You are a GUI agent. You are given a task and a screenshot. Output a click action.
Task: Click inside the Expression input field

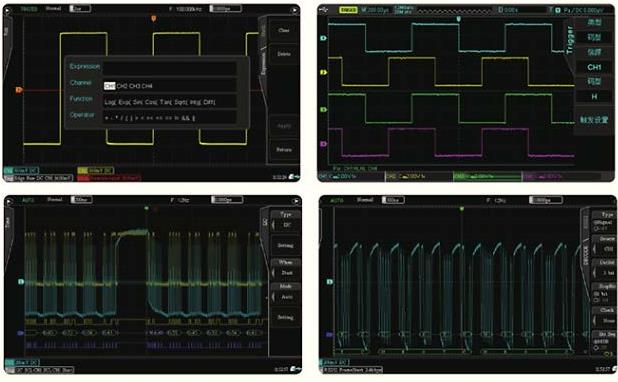pyautogui.click(x=169, y=68)
